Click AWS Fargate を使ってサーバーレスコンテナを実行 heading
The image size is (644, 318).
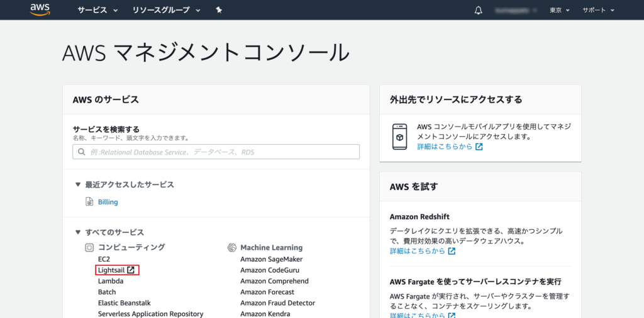tap(475, 282)
